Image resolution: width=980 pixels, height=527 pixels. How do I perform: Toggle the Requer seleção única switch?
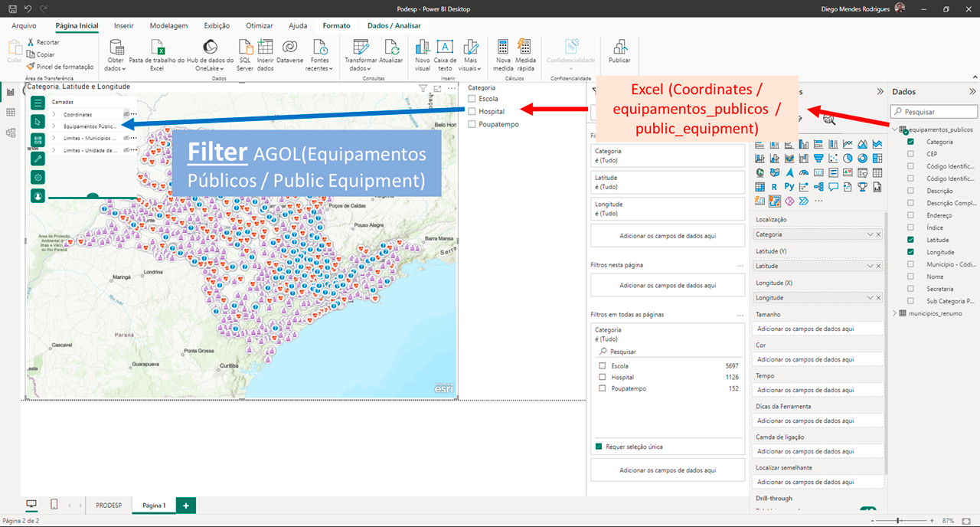click(598, 445)
